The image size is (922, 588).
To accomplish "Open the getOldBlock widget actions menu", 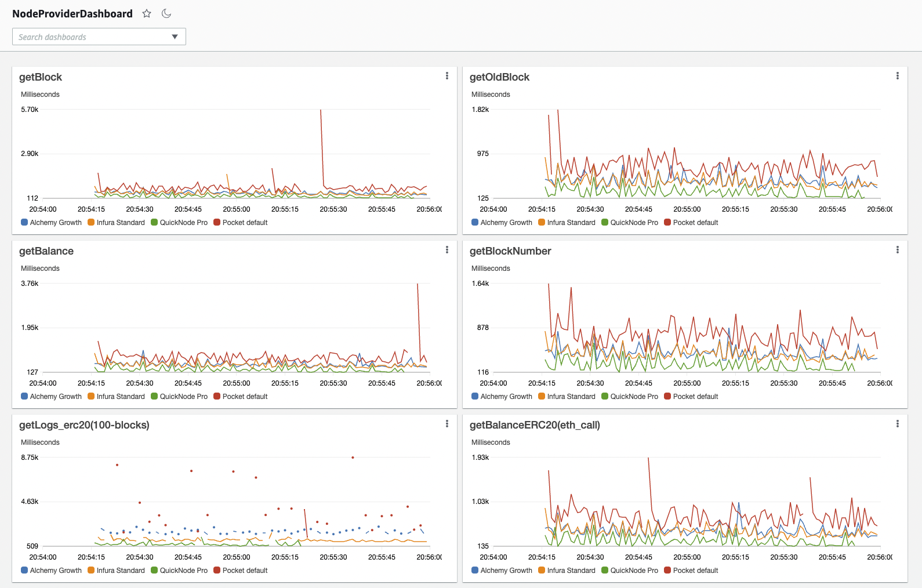I will click(x=898, y=76).
